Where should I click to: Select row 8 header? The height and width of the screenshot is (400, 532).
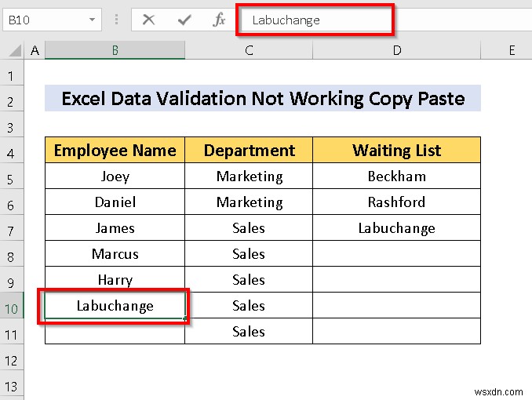(x=12, y=253)
